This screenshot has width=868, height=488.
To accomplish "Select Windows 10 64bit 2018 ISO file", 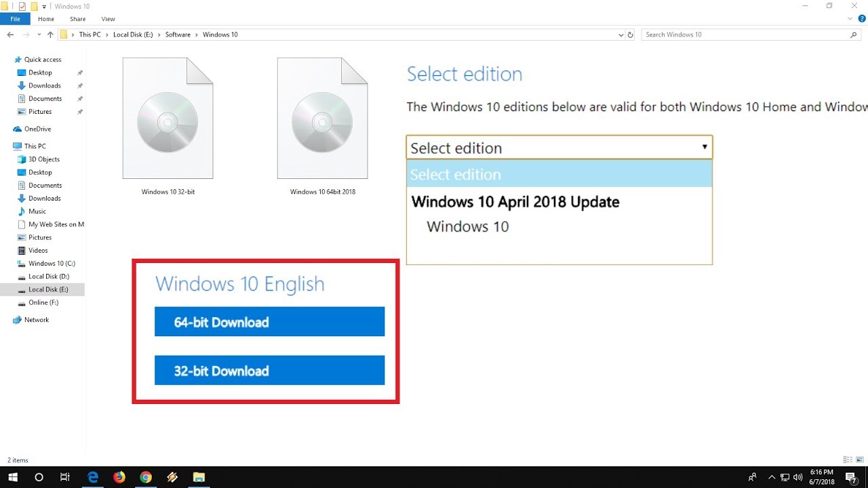I will click(322, 126).
